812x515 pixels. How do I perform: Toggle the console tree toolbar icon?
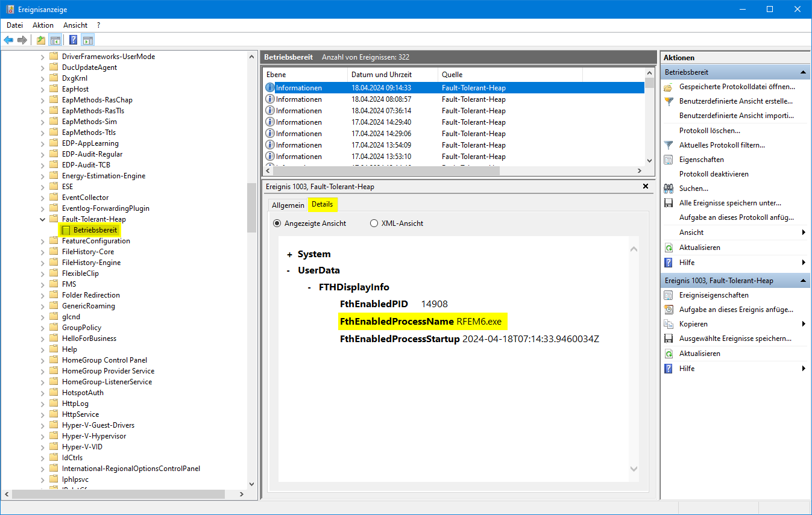[55, 40]
